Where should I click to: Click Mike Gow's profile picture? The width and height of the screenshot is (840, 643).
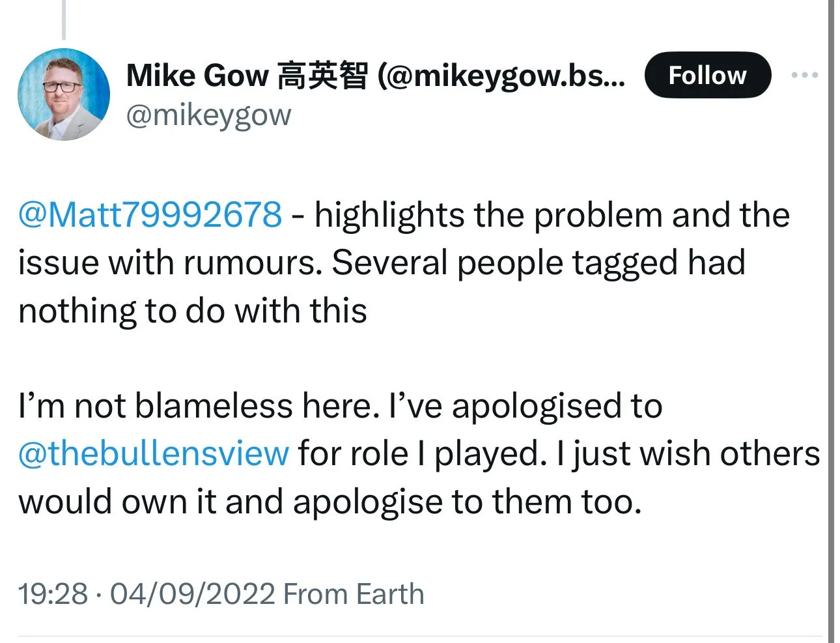coord(64,94)
